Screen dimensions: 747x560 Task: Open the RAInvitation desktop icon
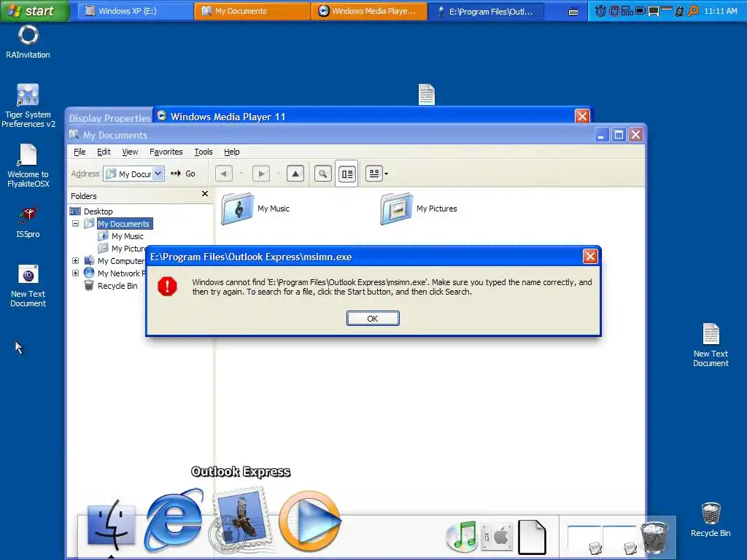coord(28,42)
